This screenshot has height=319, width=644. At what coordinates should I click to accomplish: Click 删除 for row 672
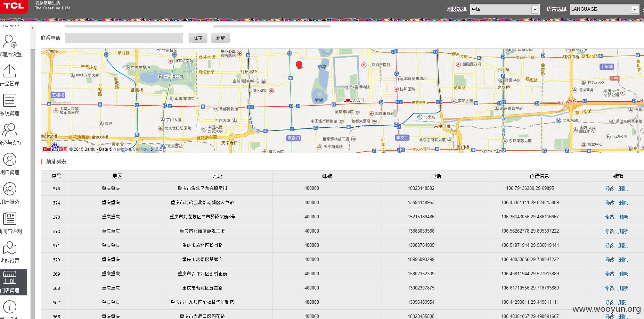pyautogui.click(x=623, y=231)
